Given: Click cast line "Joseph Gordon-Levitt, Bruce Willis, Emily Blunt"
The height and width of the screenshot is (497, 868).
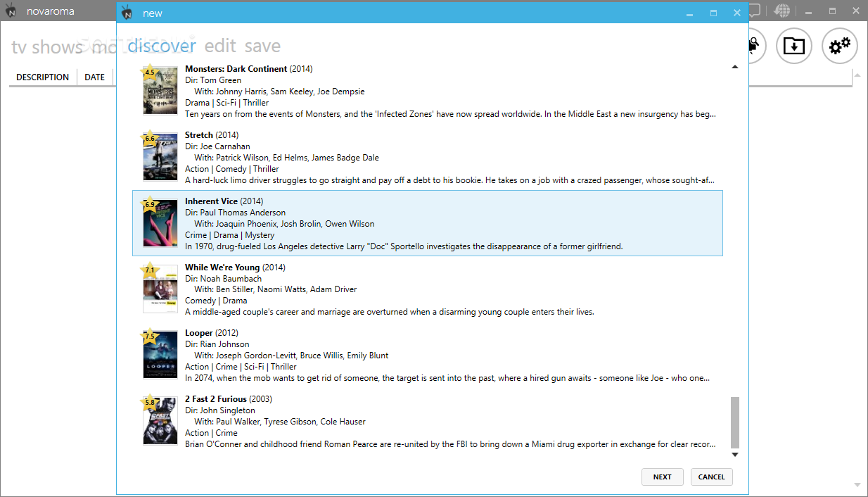Looking at the screenshot, I should tap(302, 356).
